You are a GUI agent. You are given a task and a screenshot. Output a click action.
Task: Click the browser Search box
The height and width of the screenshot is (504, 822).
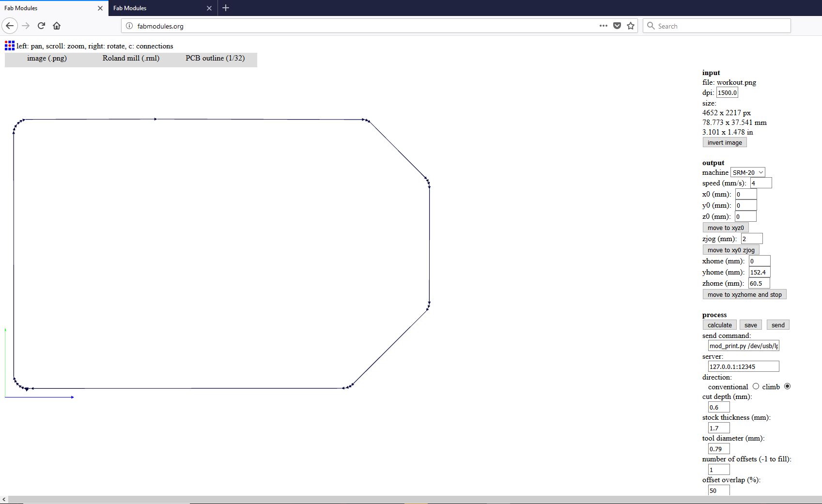click(717, 26)
